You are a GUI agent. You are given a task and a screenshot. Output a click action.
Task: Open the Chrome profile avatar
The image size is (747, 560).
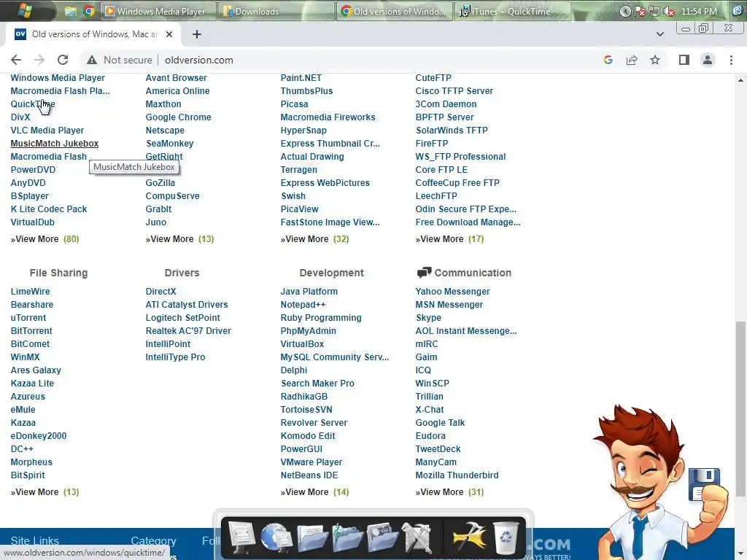tap(708, 60)
